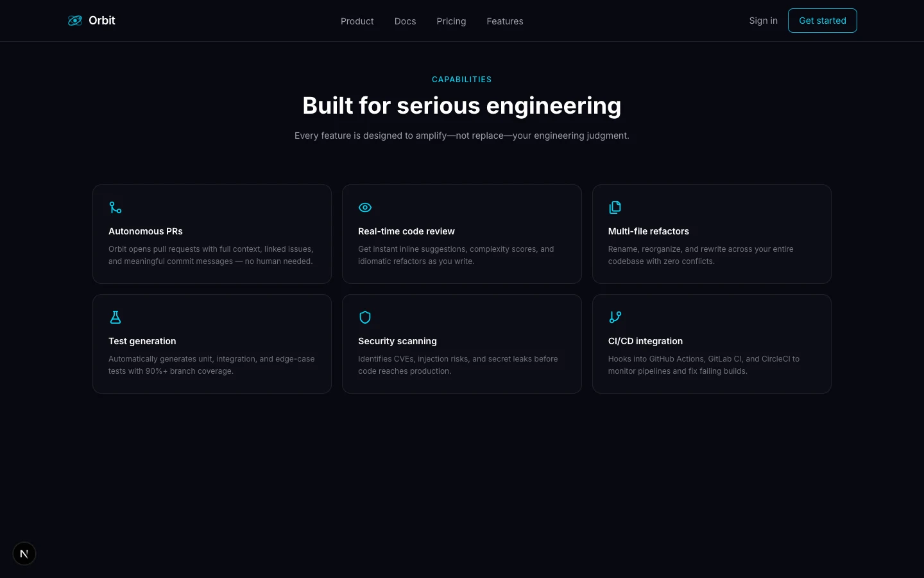Click the Test generation flask icon
This screenshot has height=578, width=924.
pyautogui.click(x=116, y=317)
